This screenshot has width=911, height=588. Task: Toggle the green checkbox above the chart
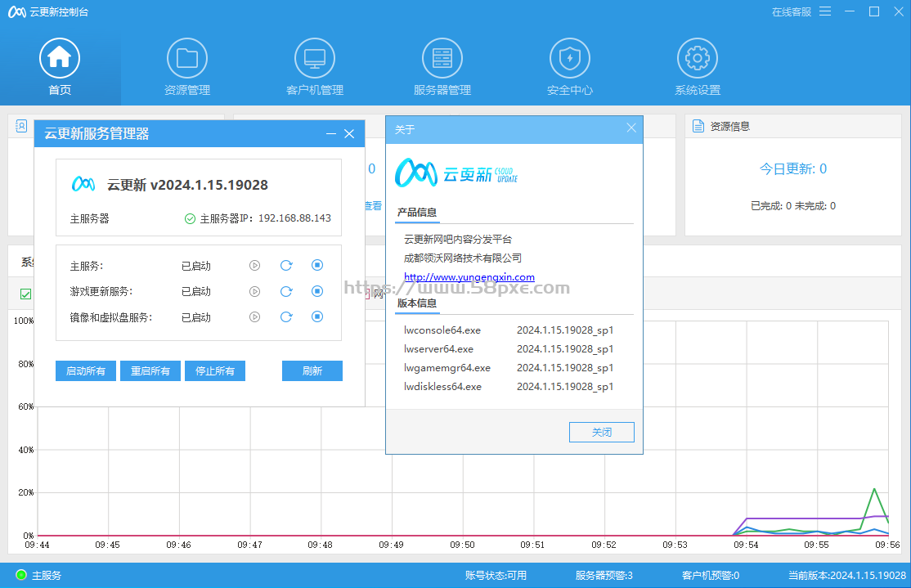(25, 294)
